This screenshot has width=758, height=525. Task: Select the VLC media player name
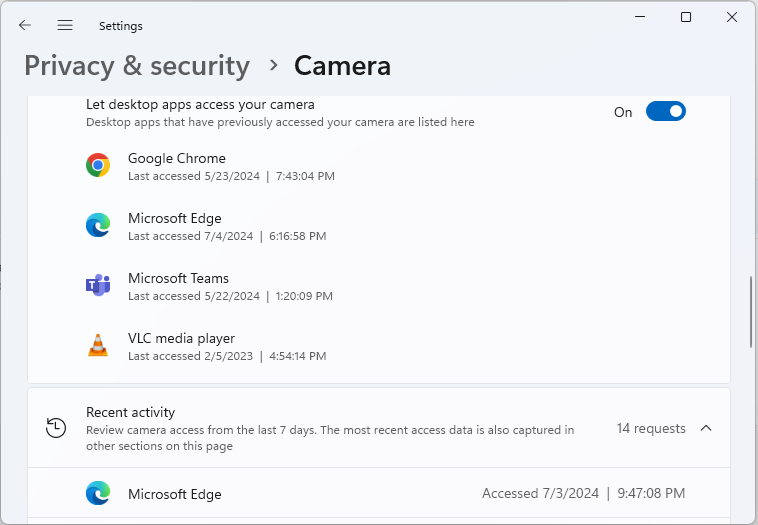tap(181, 338)
